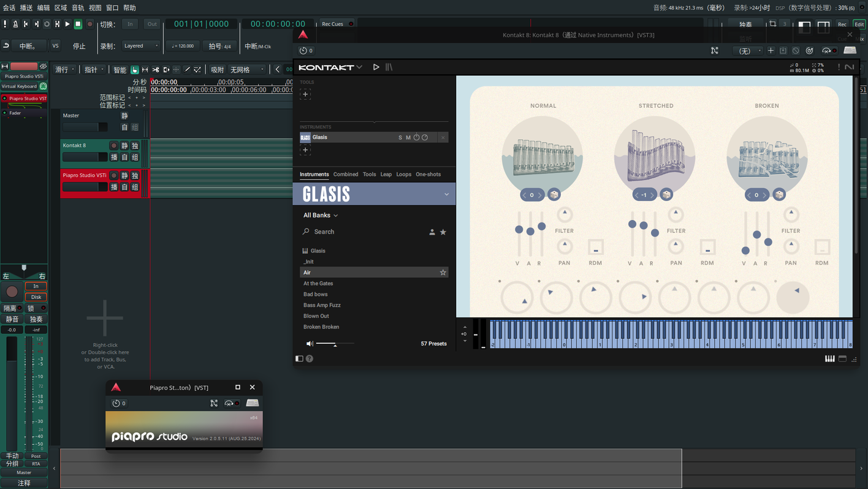This screenshot has height=489, width=868.
Task: Open the 编辑 (Edit) menu
Action: (x=44, y=8)
